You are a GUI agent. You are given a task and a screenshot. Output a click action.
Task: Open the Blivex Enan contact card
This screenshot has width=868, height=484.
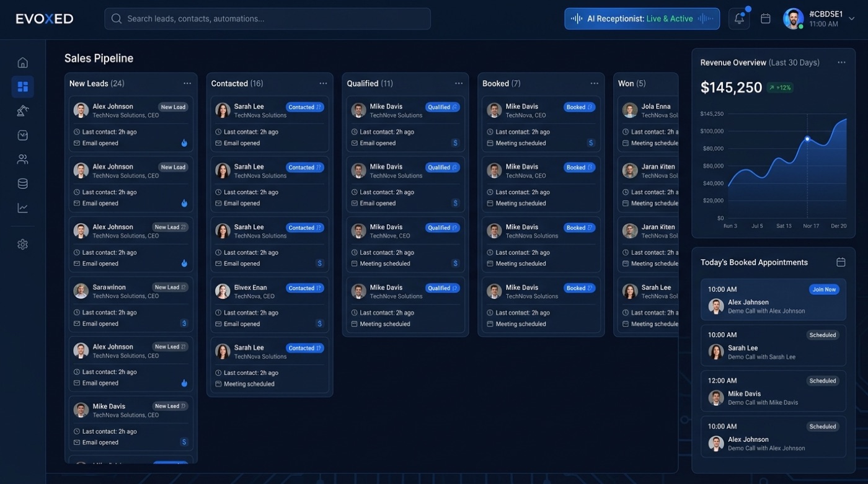(270, 305)
